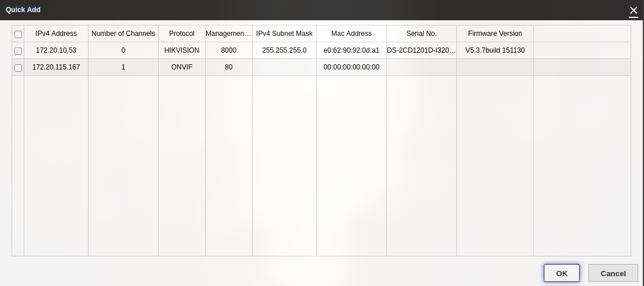644x286 pixels.
Task: Toggle the select-all checkbox in header
Action: coord(18,34)
